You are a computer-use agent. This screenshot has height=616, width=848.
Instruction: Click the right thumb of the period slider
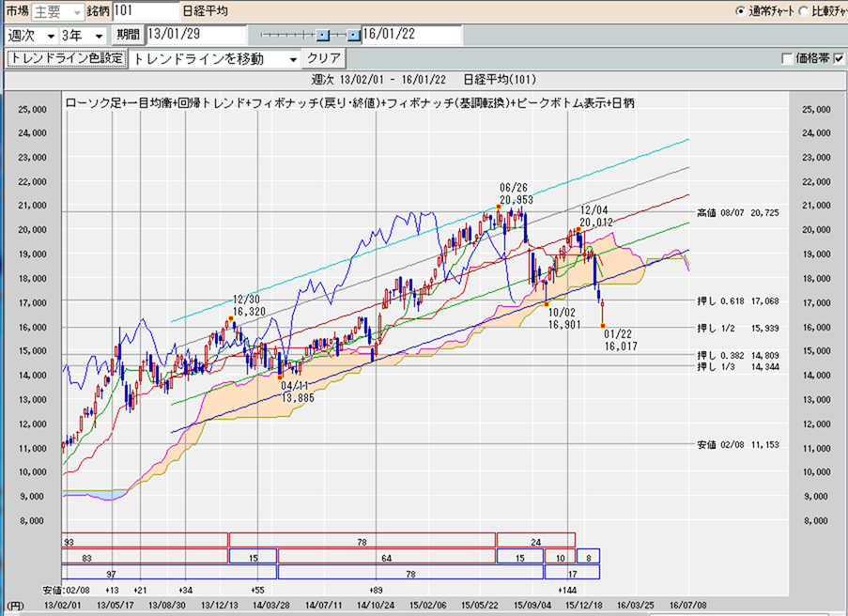(353, 35)
